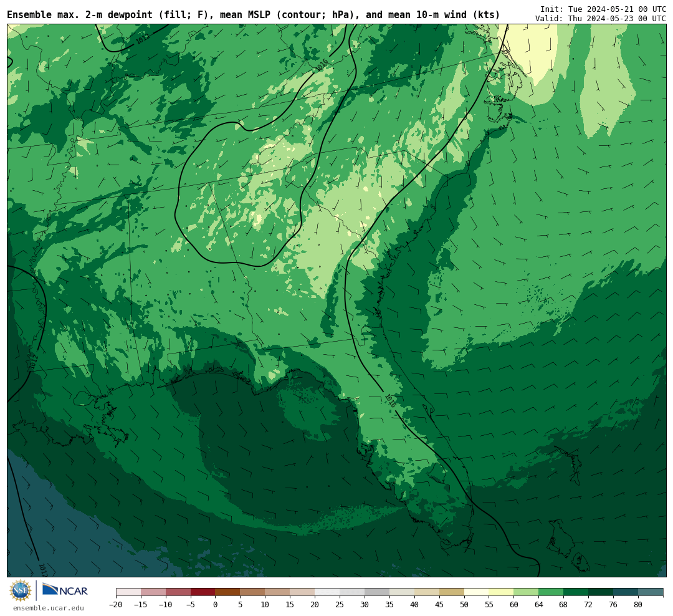Click the '72' colorbar tick label
The height and width of the screenshot is (616, 673).
pyautogui.click(x=589, y=605)
